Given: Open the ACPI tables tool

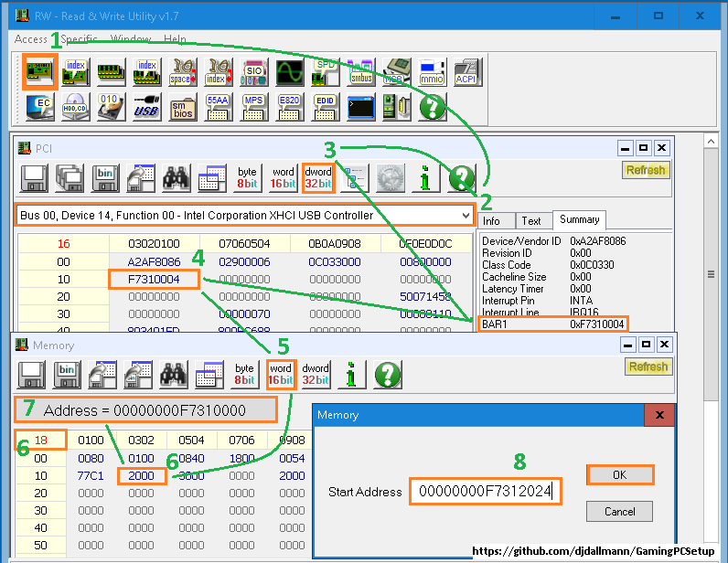Looking at the screenshot, I should pyautogui.click(x=466, y=71).
